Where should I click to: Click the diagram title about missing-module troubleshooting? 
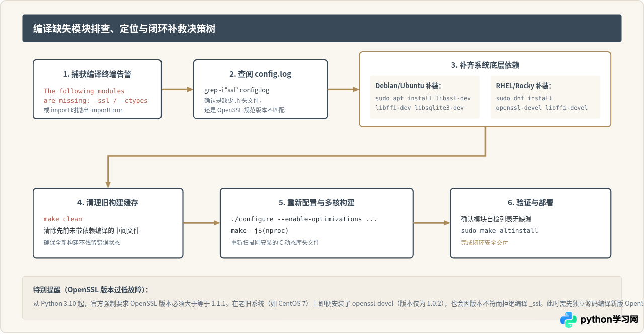click(124, 29)
